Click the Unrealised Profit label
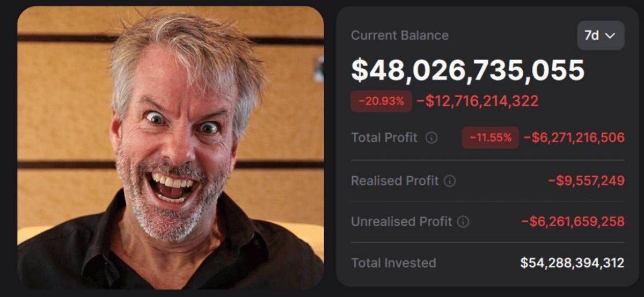This screenshot has width=644, height=297. pos(401,222)
